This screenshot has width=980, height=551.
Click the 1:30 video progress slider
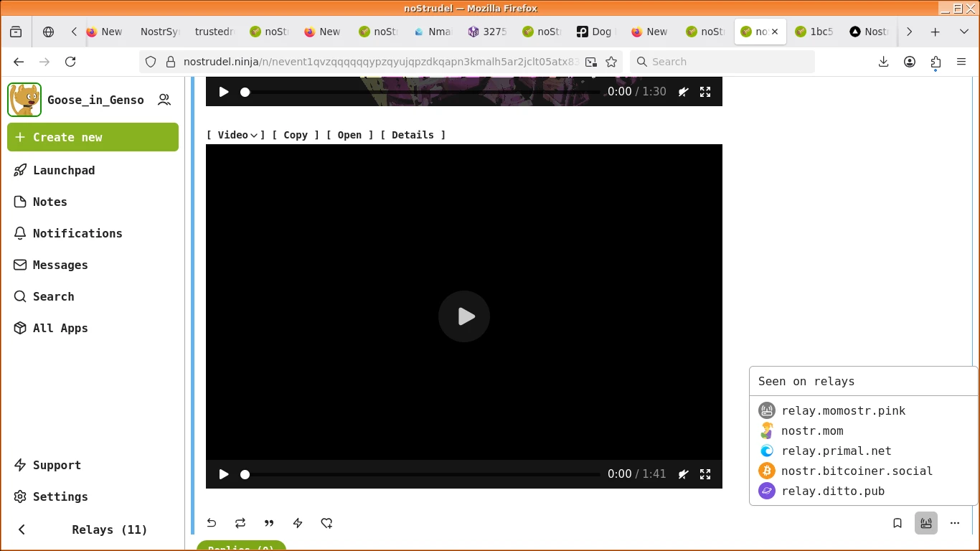point(422,92)
